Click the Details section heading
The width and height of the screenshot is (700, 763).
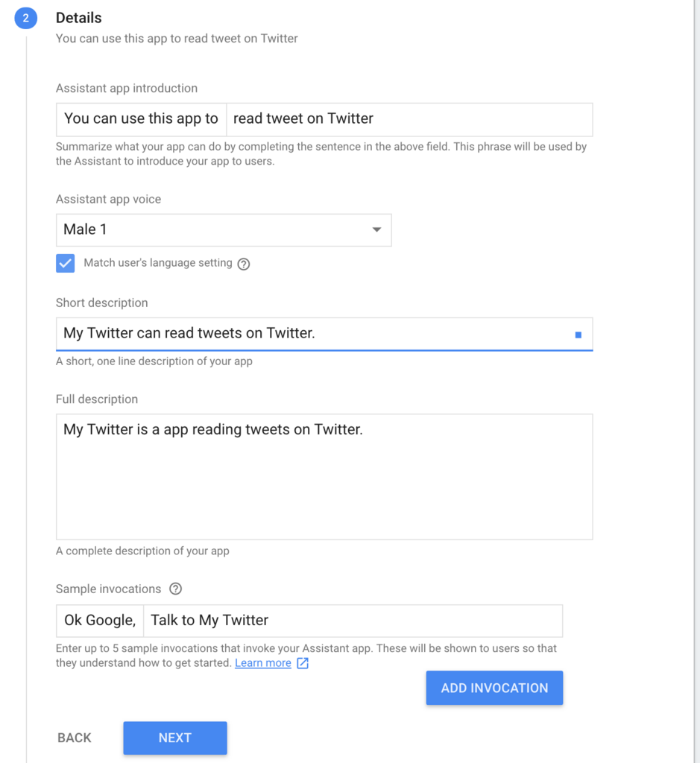pyautogui.click(x=78, y=18)
